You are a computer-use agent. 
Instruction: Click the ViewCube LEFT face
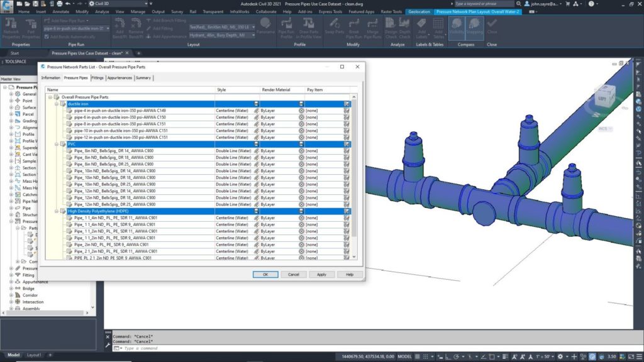603,98
